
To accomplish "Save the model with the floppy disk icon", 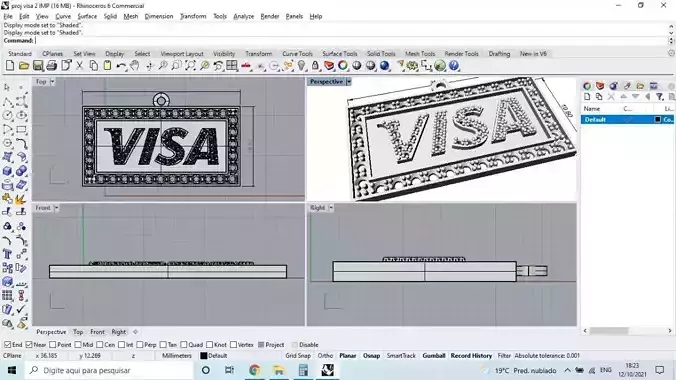I will [38, 66].
